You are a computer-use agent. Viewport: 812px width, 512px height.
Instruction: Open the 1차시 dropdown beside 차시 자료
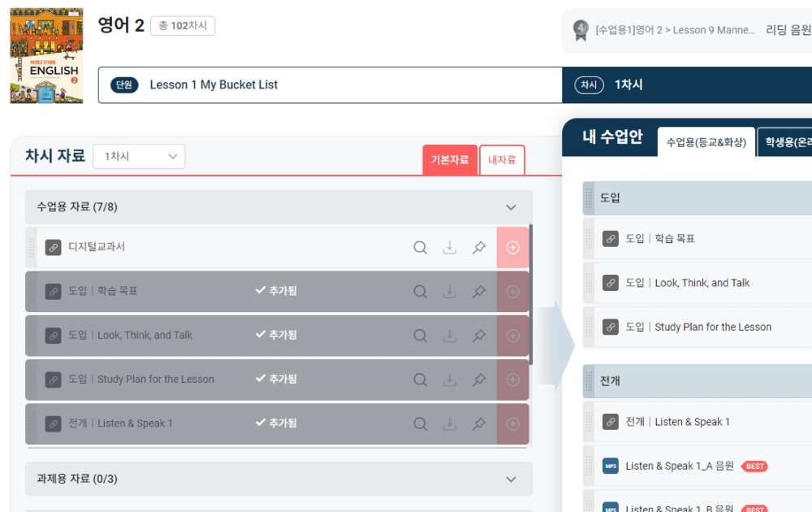(139, 157)
